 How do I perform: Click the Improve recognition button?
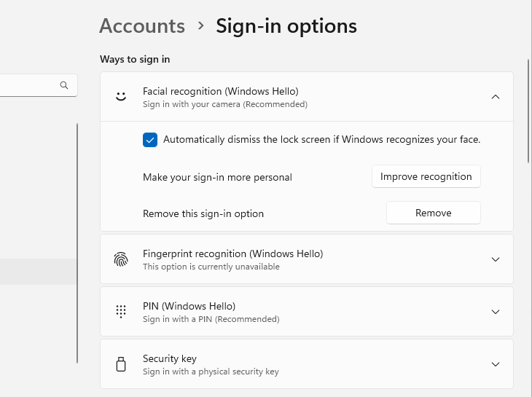point(426,176)
